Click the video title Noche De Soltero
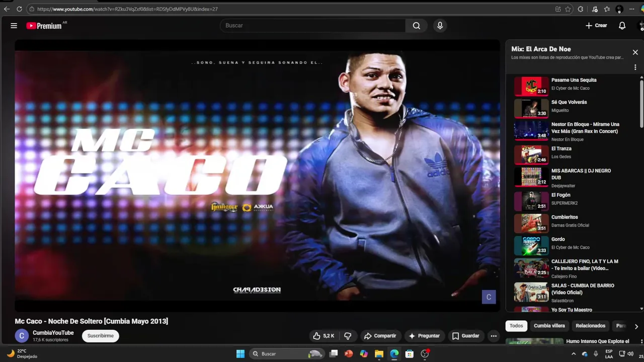This screenshot has height=362, width=644. [x=92, y=321]
